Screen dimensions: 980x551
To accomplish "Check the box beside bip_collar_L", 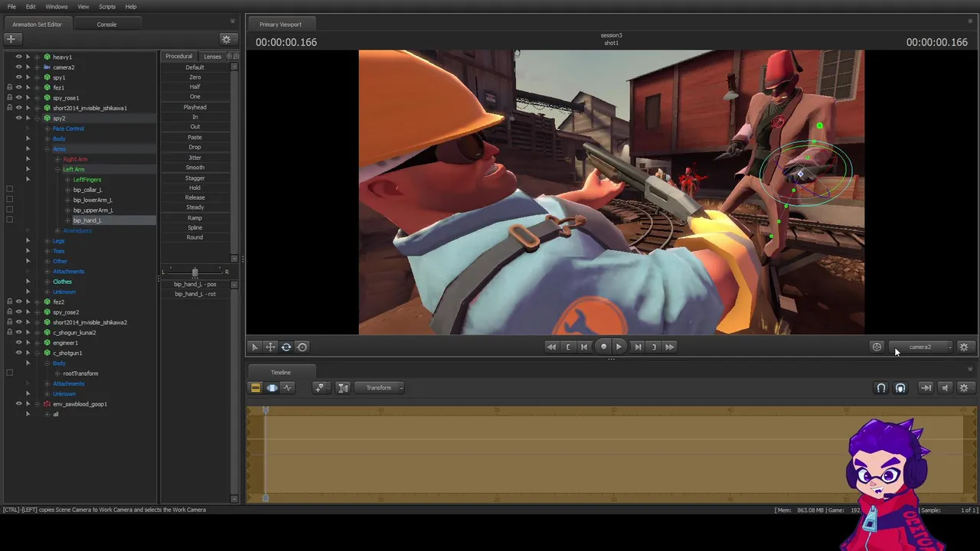I will [x=9, y=190].
